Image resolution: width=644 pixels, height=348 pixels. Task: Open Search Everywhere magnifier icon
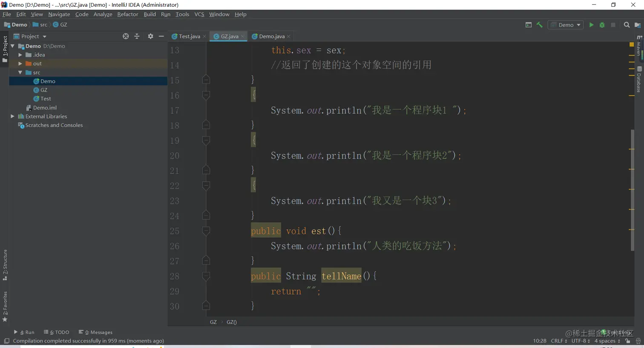(x=627, y=25)
